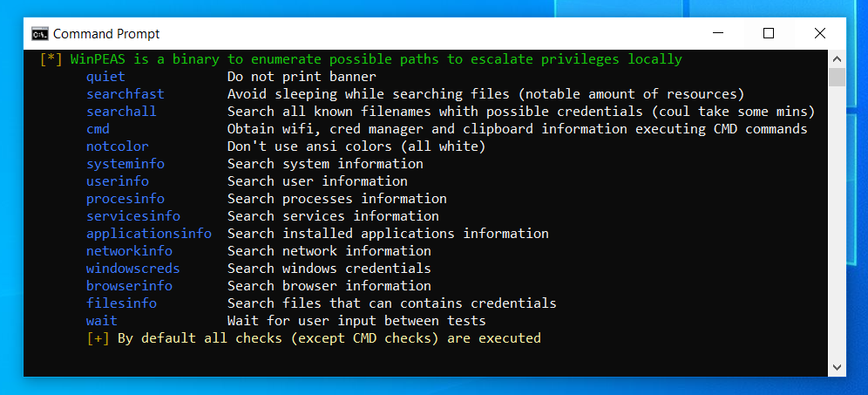Screen dimensions: 868x395
Task: Click the 'servicesinfo' option text
Action: [x=132, y=216]
